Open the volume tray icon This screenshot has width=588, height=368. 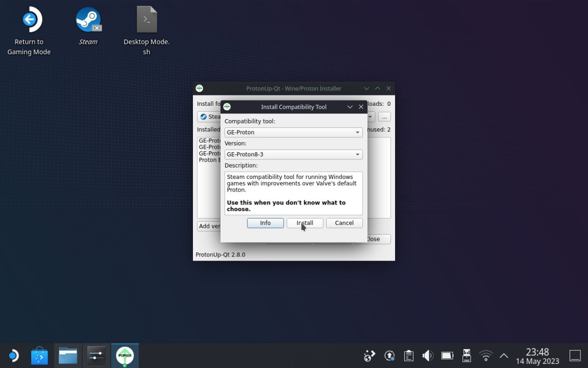tap(428, 355)
